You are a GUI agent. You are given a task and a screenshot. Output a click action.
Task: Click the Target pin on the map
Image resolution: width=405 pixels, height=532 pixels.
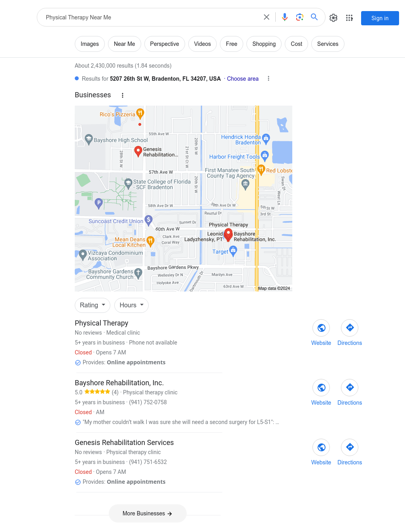tap(233, 250)
